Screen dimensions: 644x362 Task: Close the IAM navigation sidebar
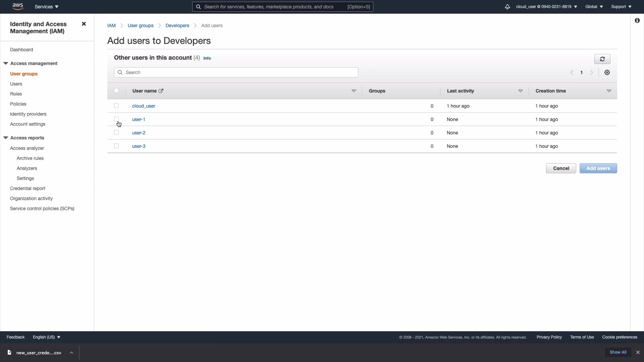(84, 24)
